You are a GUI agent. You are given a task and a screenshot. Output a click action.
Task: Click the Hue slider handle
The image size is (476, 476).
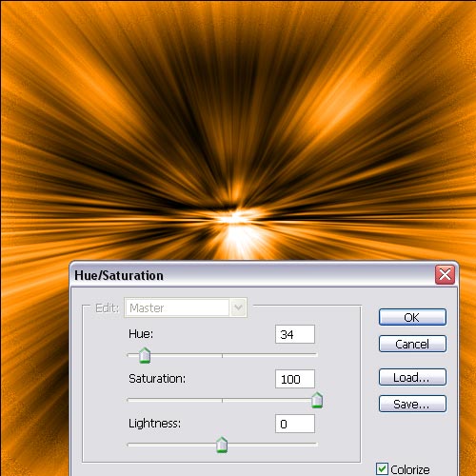click(145, 355)
